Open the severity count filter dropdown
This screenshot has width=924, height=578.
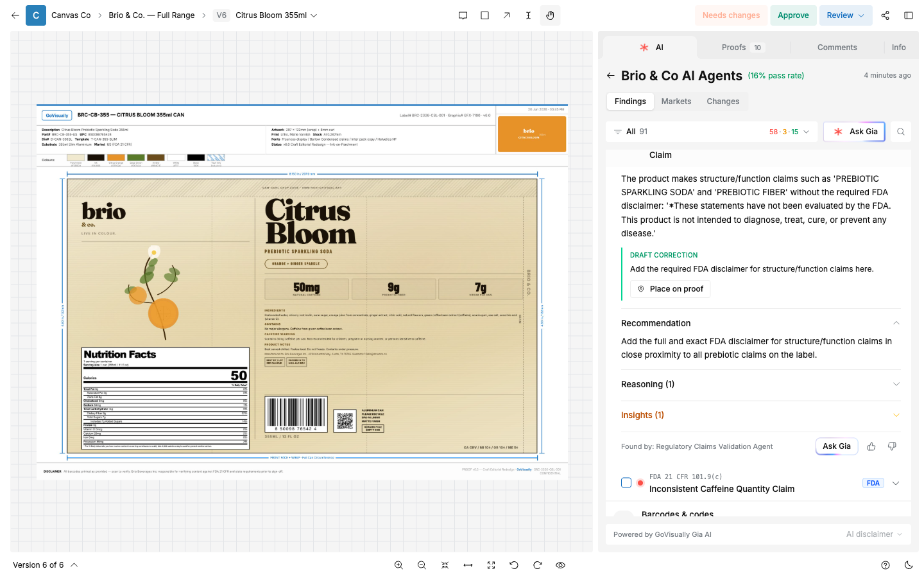789,132
